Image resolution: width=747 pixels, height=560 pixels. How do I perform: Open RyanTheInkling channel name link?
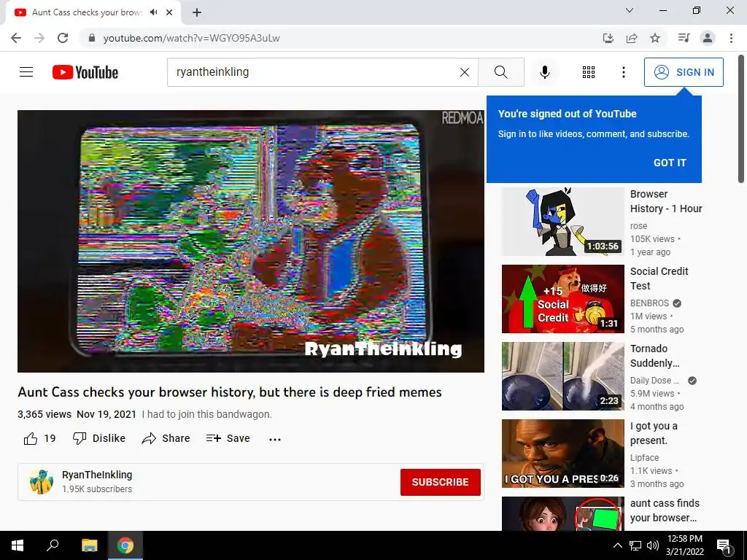coord(97,475)
